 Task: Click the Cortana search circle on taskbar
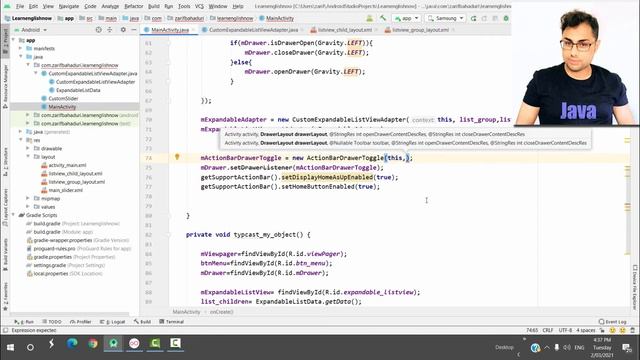30,347
